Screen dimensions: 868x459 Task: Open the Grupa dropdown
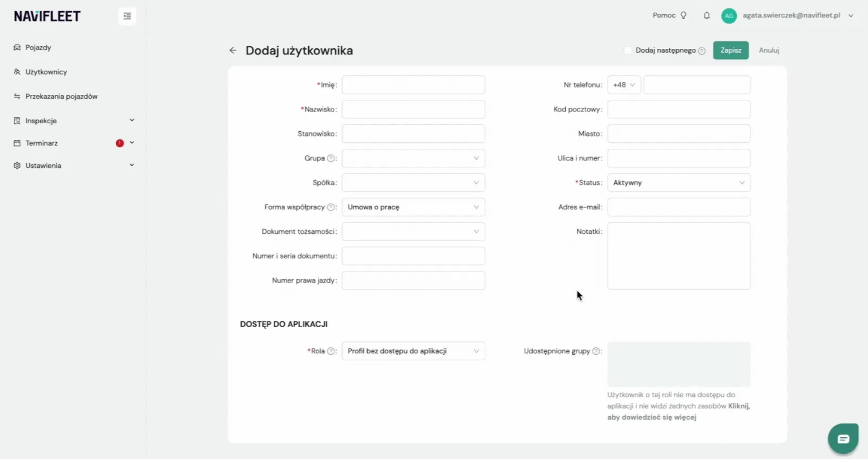coord(414,158)
